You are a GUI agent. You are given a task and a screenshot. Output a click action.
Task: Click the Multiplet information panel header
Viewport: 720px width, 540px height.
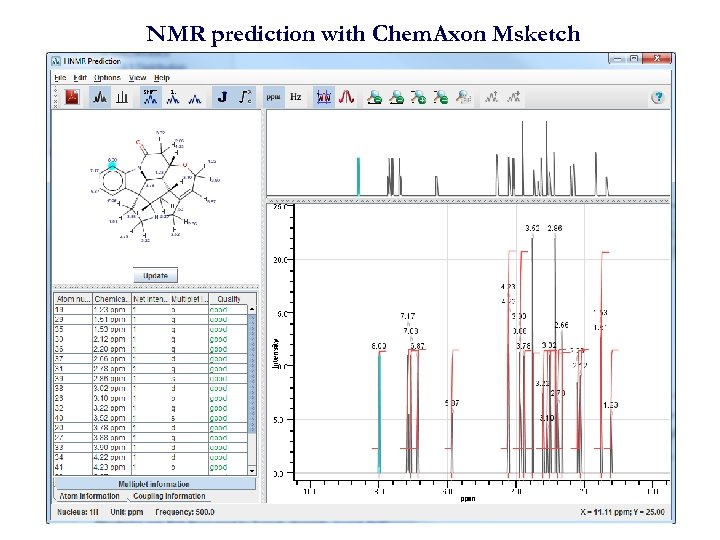155,484
